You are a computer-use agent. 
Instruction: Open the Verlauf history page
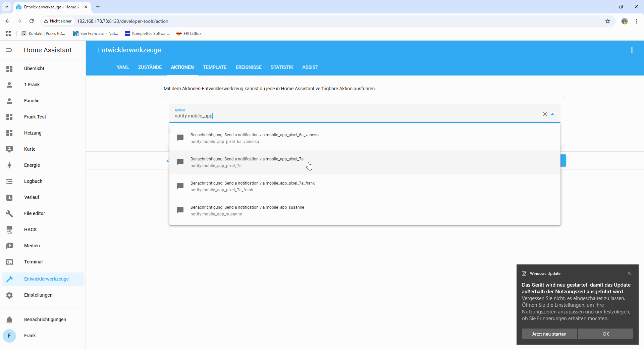(43, 197)
